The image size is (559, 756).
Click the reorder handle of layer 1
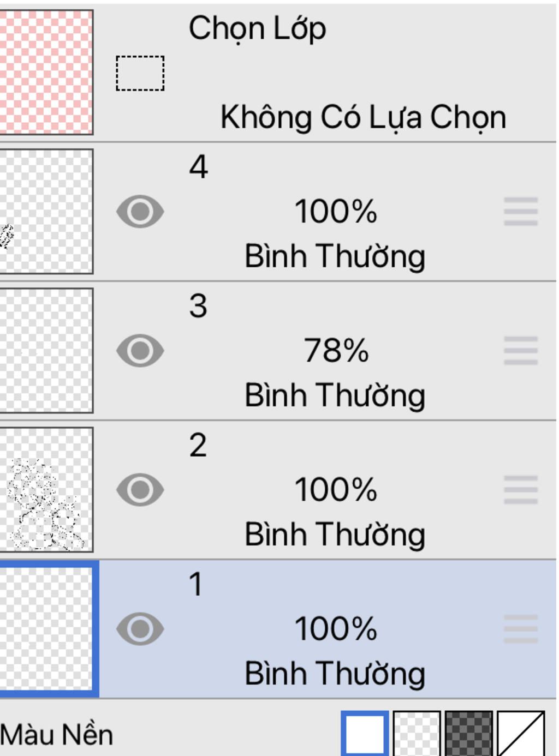(x=521, y=629)
